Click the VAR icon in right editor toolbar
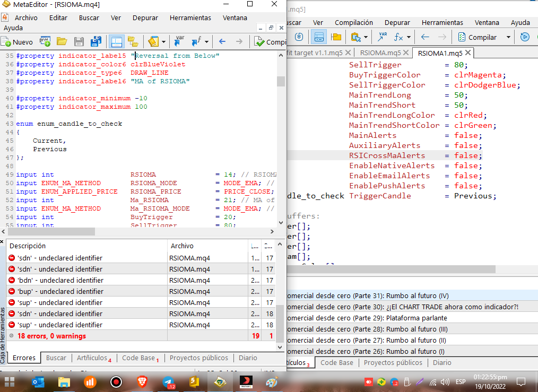This screenshot has width=538, height=392. [x=383, y=37]
